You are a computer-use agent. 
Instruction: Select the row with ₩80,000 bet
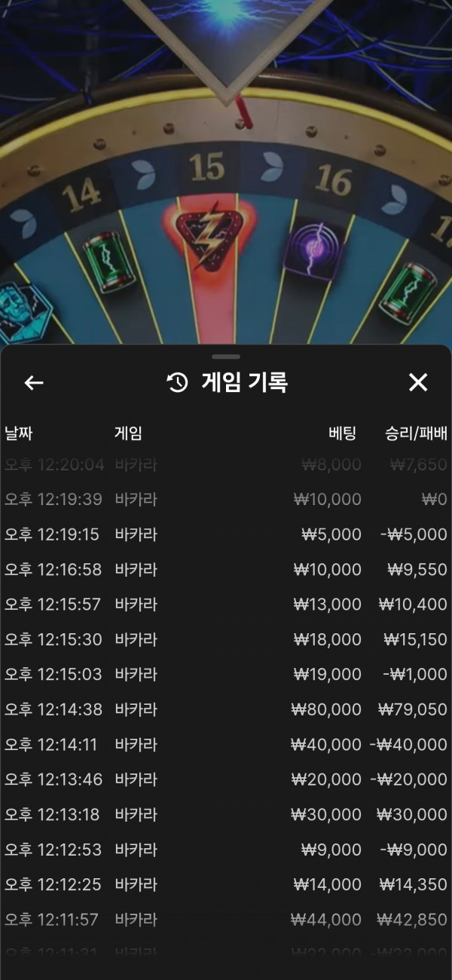tap(226, 709)
